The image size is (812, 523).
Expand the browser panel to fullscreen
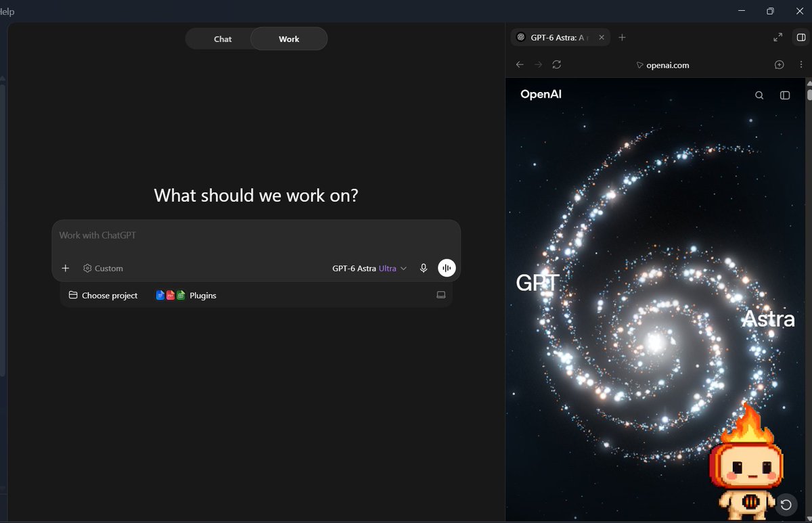coord(778,38)
